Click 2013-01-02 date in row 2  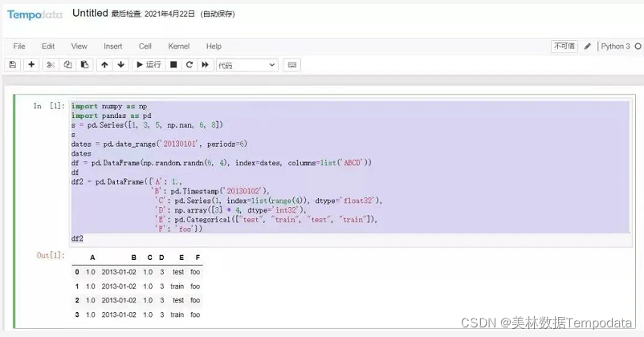pos(119,300)
